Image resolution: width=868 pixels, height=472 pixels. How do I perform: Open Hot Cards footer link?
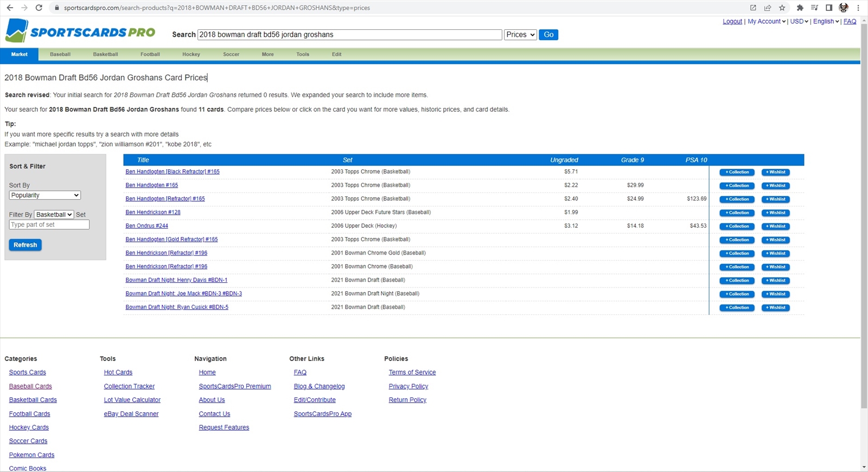118,373
